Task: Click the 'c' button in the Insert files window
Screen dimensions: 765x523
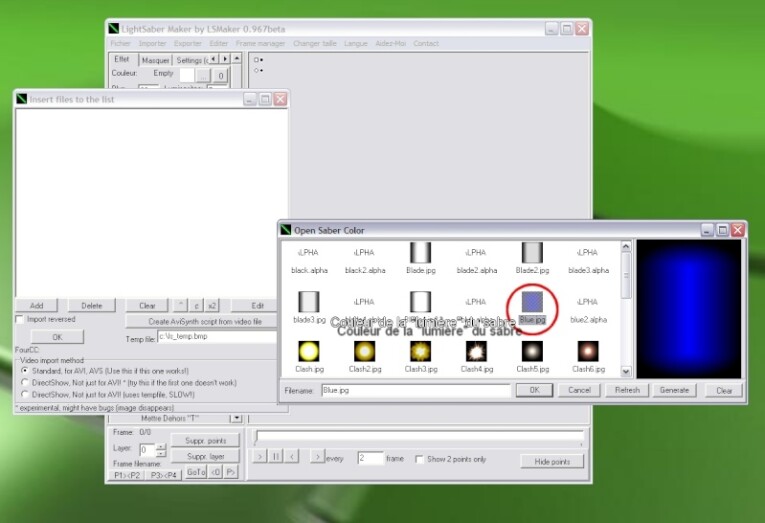Action: point(196,305)
